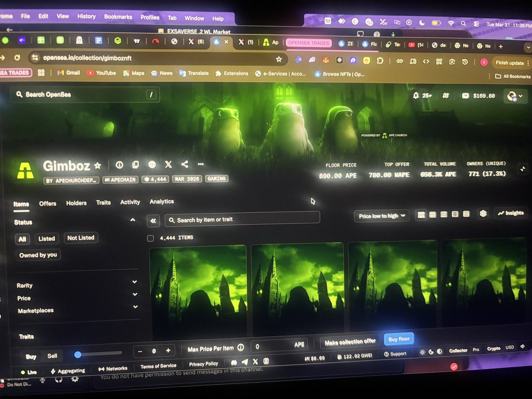Viewport: 532px width, 399px height.
Task: Open the Terms of Service link
Action: 158,366
